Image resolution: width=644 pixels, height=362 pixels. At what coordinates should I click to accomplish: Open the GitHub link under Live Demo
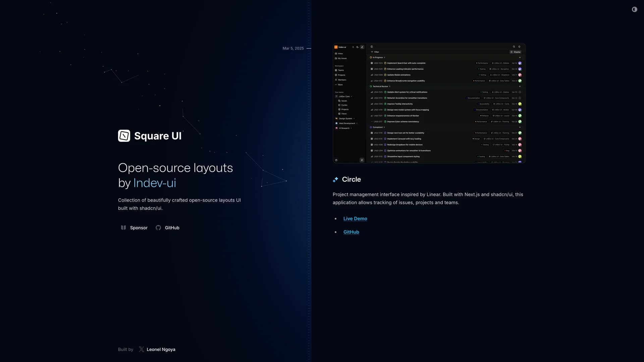351,232
